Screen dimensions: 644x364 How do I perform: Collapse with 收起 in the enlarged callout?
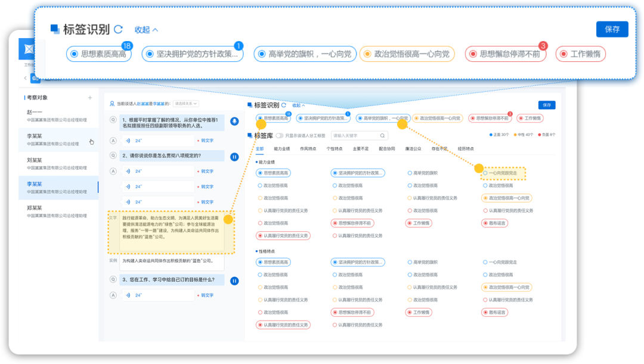(x=146, y=29)
